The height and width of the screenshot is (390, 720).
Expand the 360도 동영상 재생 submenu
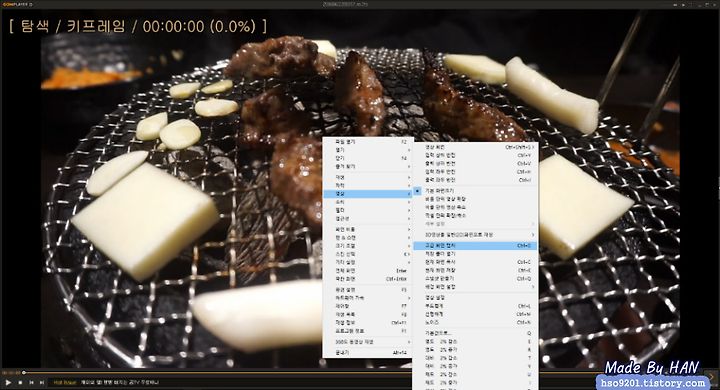[x=368, y=342]
